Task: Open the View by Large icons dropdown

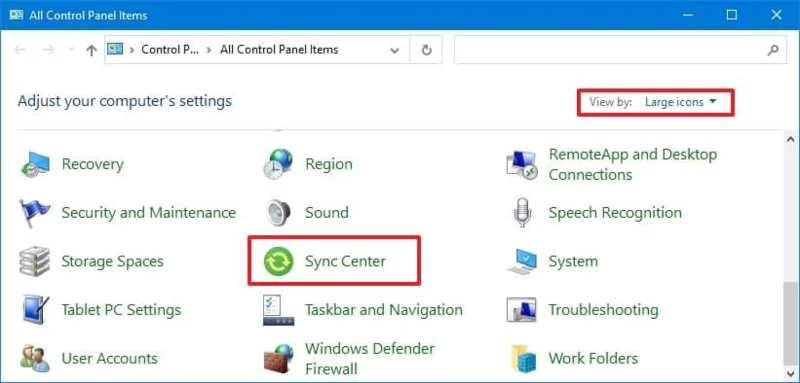Action: (681, 102)
